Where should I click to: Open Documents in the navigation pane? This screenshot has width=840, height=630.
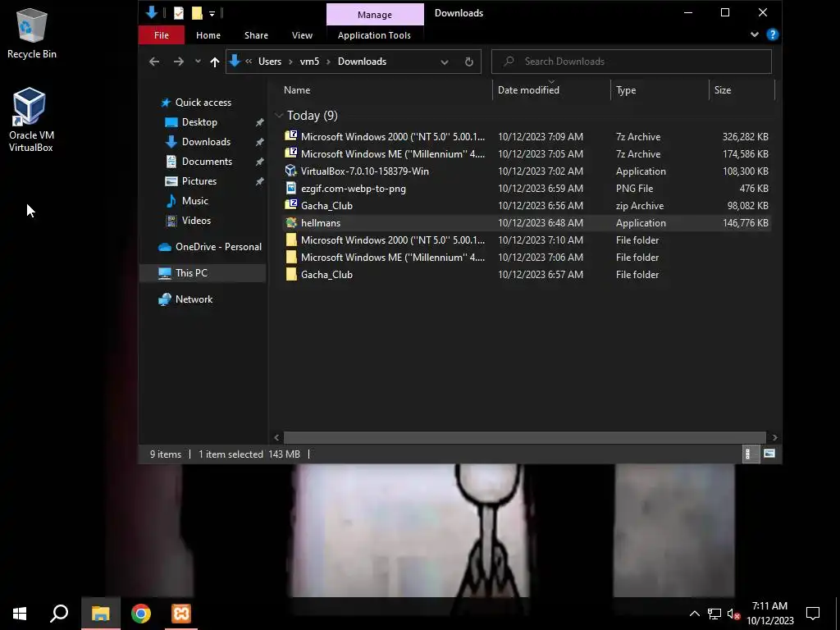tap(207, 162)
